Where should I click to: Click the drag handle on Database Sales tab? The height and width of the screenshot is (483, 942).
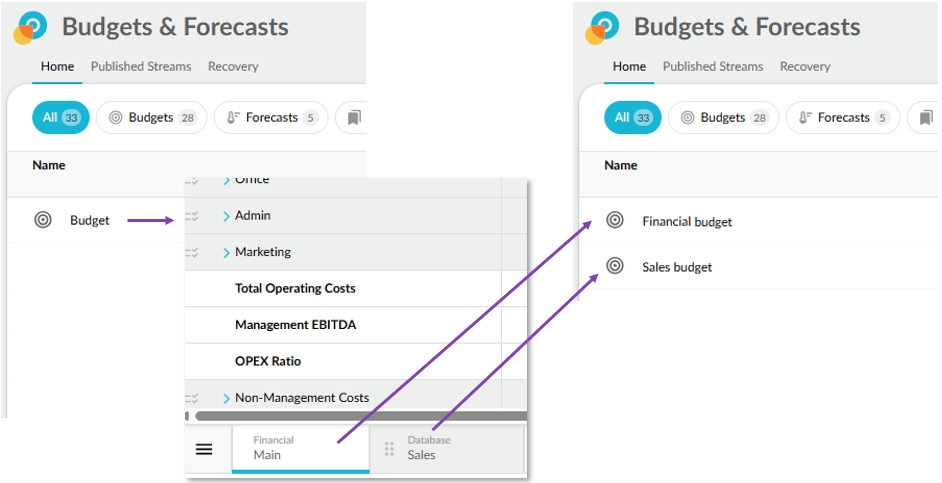(390, 449)
